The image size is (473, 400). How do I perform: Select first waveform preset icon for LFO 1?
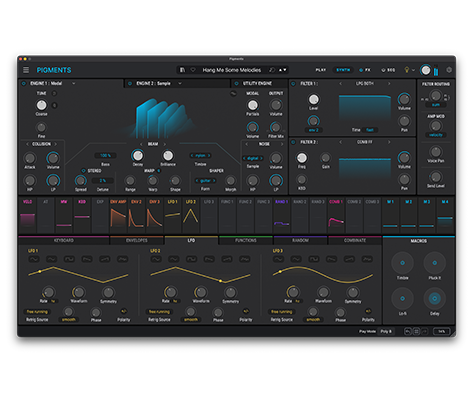coord(34,259)
